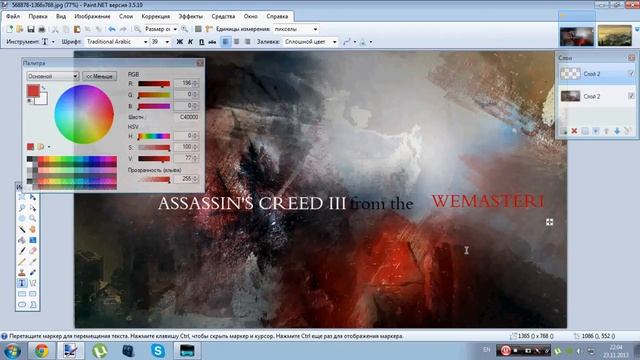The width and height of the screenshot is (640, 360).
Task: Select the Ellipse Select tool
Action: pos(22,218)
